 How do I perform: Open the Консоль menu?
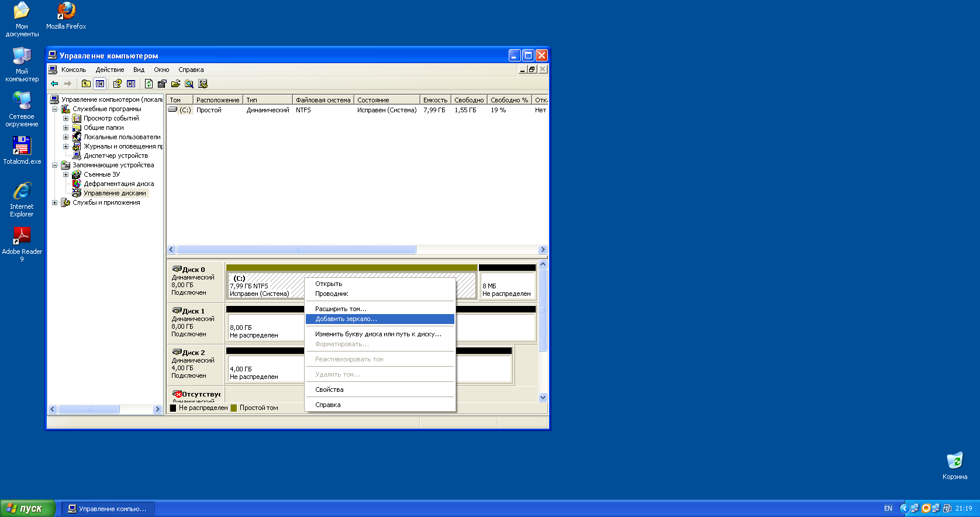(74, 70)
